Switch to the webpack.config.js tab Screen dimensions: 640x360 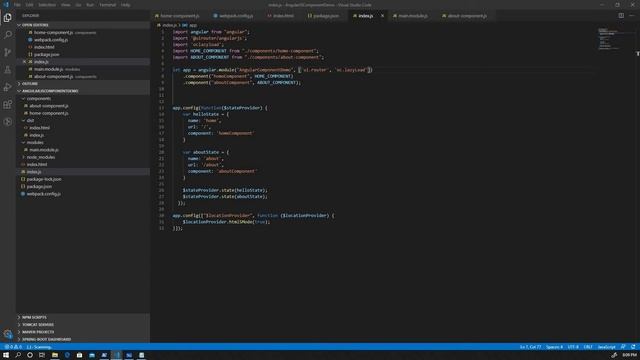(236, 16)
